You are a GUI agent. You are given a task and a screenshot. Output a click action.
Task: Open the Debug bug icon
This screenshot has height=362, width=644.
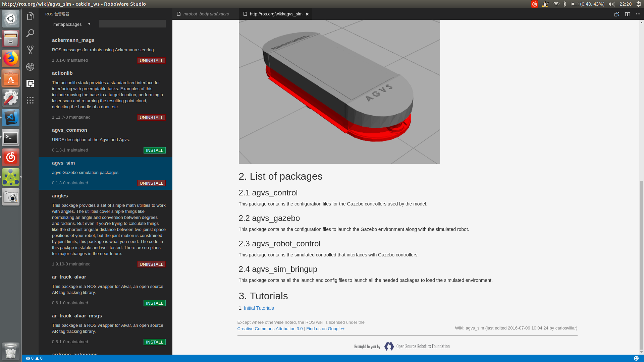click(30, 67)
